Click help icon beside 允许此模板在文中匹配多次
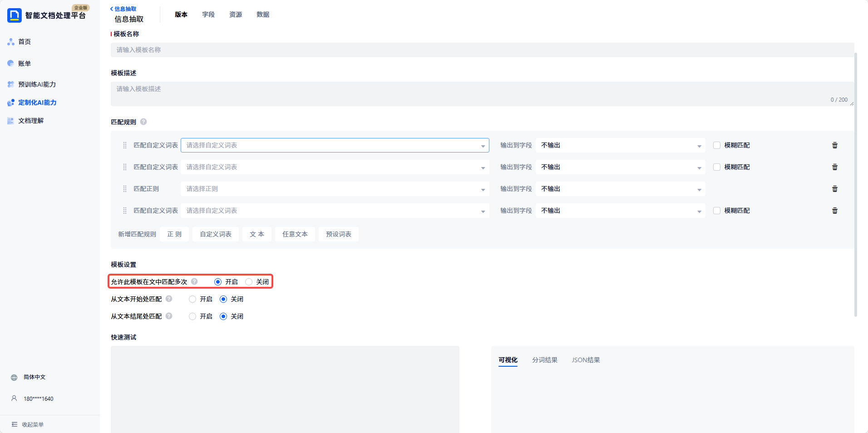868x433 pixels. 194,281
